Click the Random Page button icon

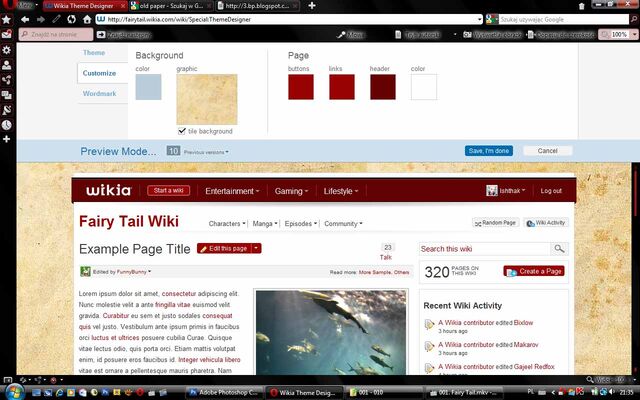(x=478, y=223)
